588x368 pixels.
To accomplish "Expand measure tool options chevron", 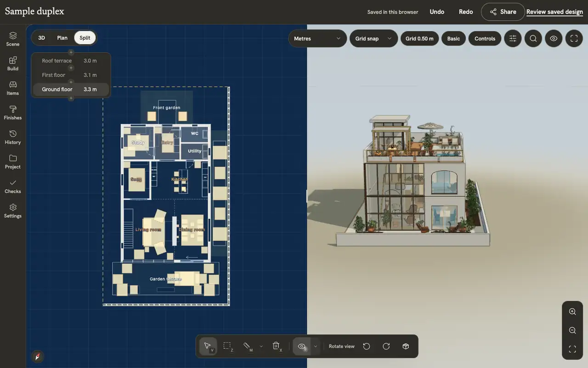I will point(261,346).
